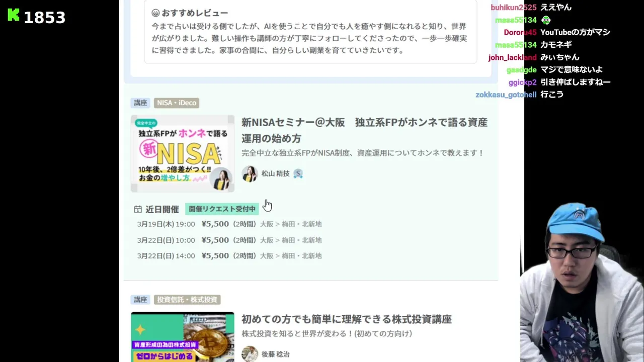Image resolution: width=644 pixels, height=362 pixels.
Task: Click chat message 引き伸ばしますねー
Action: pos(576,82)
